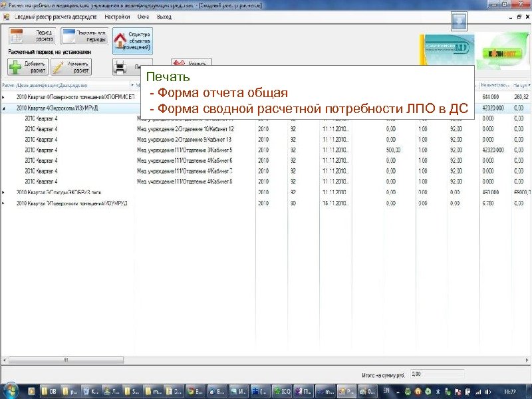Image resolution: width=532 pixels, height=399 pixels.
Task: Collapse row 2010 Квартал 4/Эндоскопы/ИЗУМРУД
Action: (3, 108)
